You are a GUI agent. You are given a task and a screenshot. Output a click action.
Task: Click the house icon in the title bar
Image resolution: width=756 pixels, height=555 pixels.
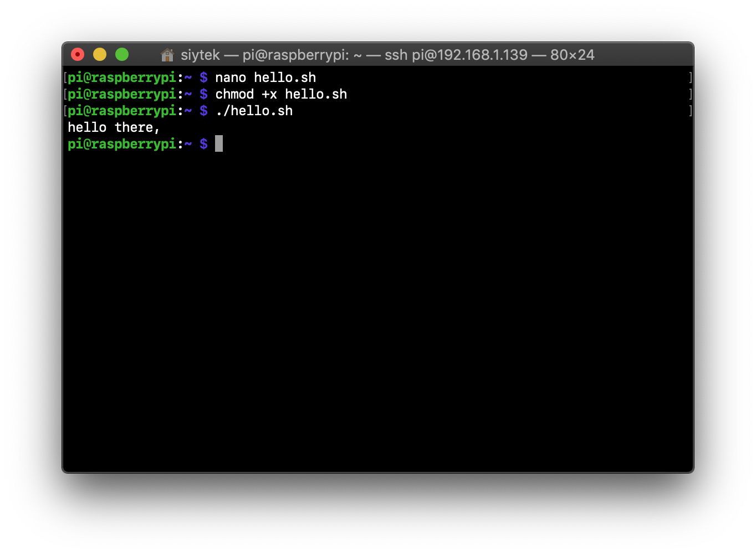pyautogui.click(x=167, y=54)
